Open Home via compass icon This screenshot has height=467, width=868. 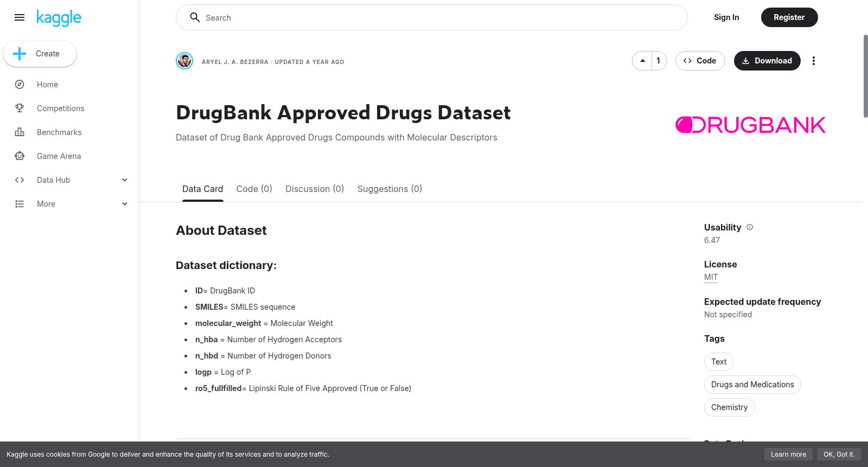click(x=20, y=85)
